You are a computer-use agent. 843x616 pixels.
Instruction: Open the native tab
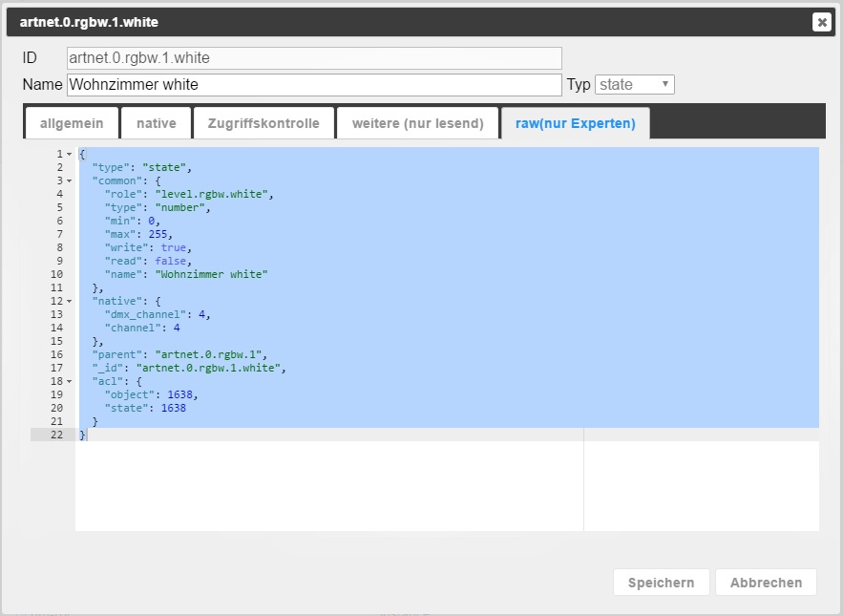click(157, 123)
